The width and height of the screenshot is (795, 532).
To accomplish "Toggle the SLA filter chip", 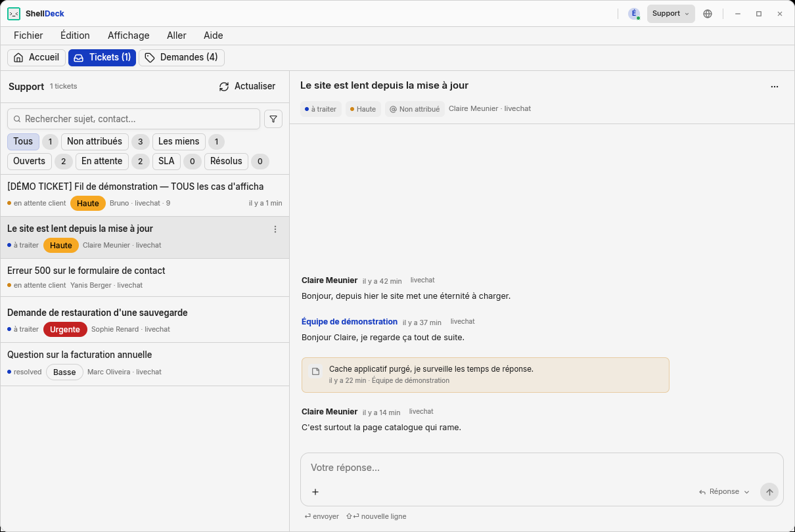I will pyautogui.click(x=166, y=162).
